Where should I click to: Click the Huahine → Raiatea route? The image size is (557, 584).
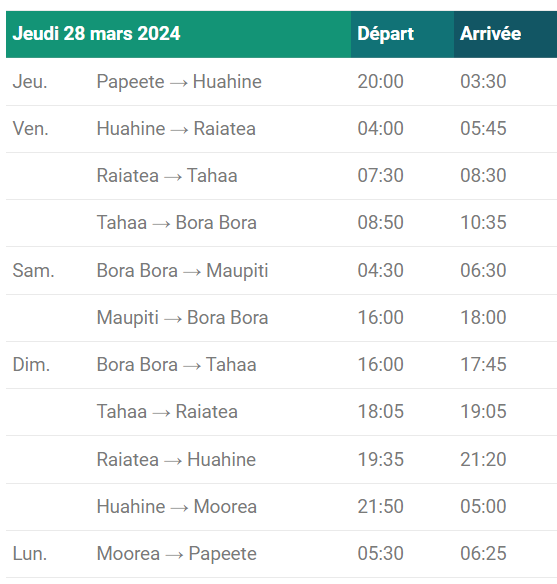pyautogui.click(x=176, y=128)
